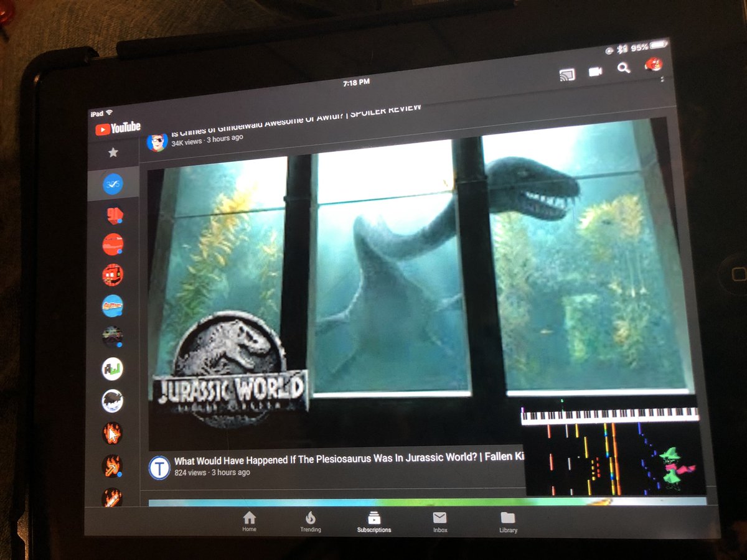
Task: Tap the '824 views · 3 hours ago' text
Action: (x=212, y=473)
